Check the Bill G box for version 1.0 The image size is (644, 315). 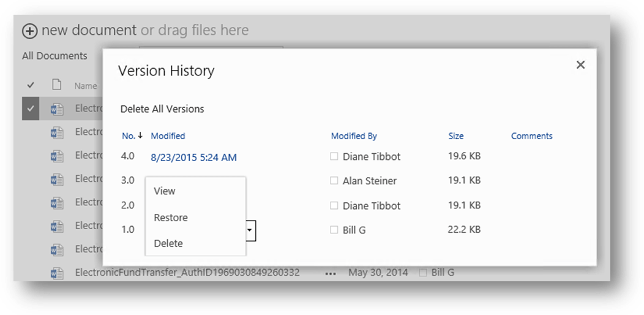[x=334, y=230]
